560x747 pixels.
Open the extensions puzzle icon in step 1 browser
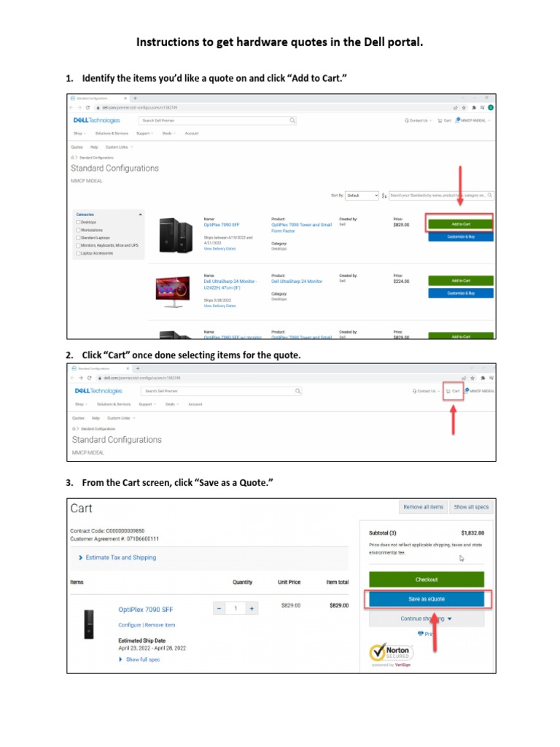click(x=474, y=108)
